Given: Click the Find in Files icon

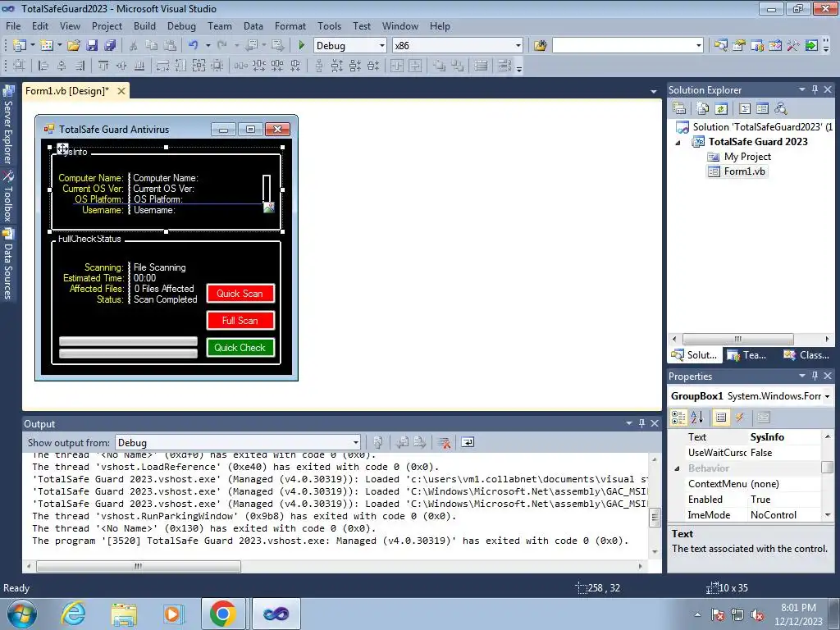Looking at the screenshot, I should tap(540, 46).
